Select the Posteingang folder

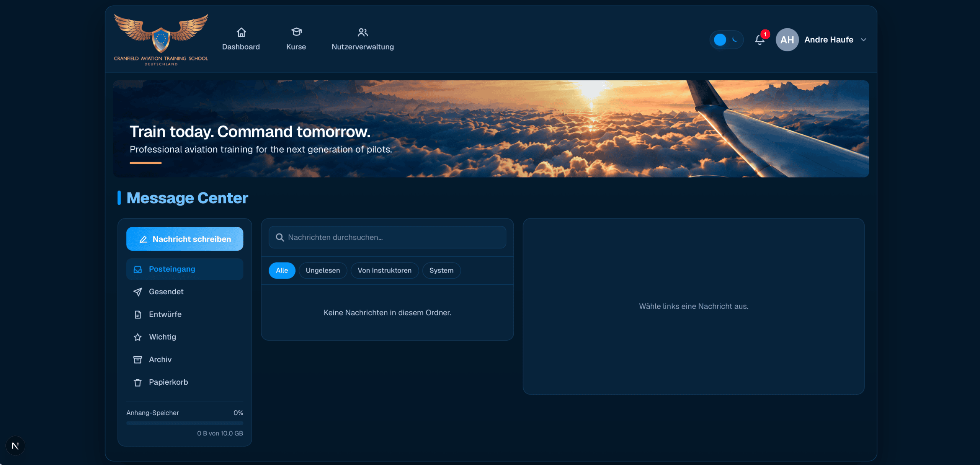tap(185, 269)
